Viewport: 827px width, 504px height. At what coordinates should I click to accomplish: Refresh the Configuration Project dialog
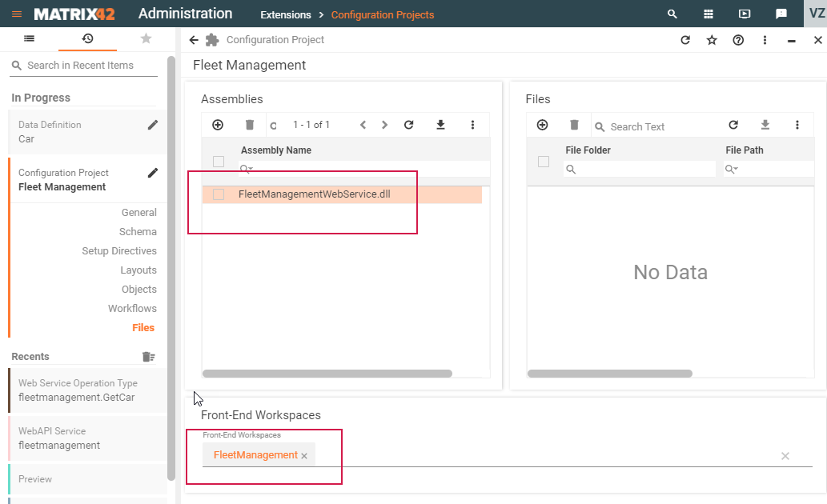(685, 40)
